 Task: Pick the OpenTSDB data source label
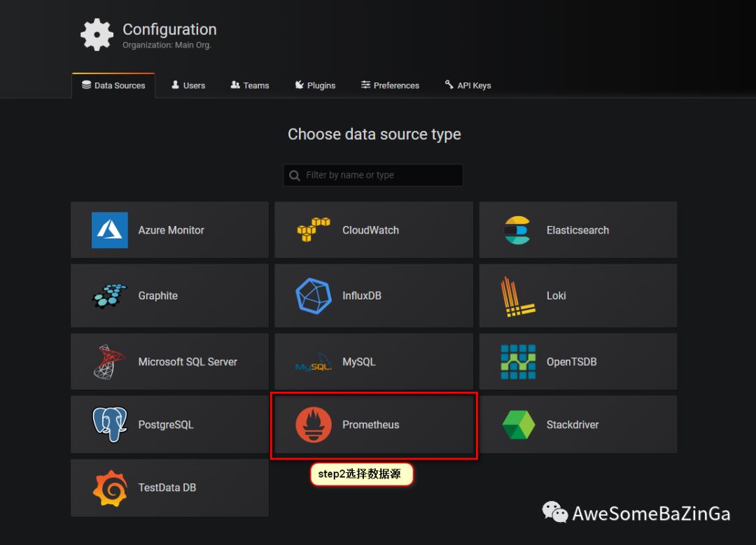(571, 362)
